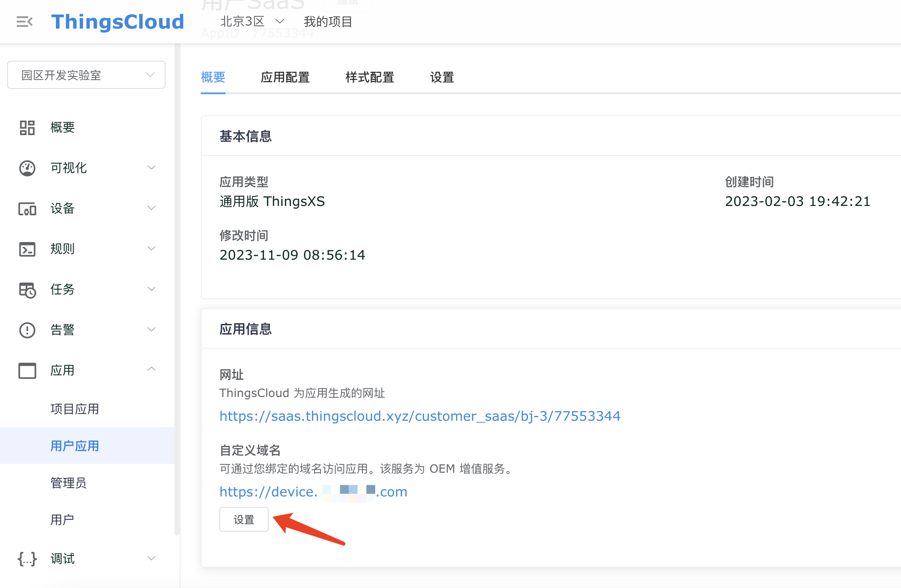Select the 应用 (Apps) sidebar icon

coord(27,371)
